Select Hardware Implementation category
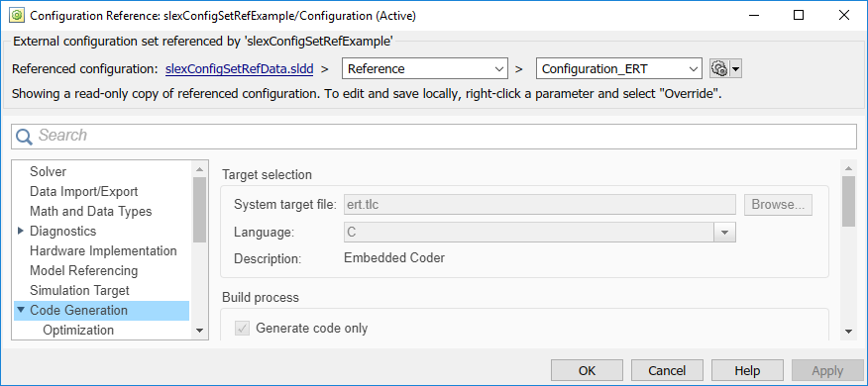868x386 pixels. tap(103, 250)
